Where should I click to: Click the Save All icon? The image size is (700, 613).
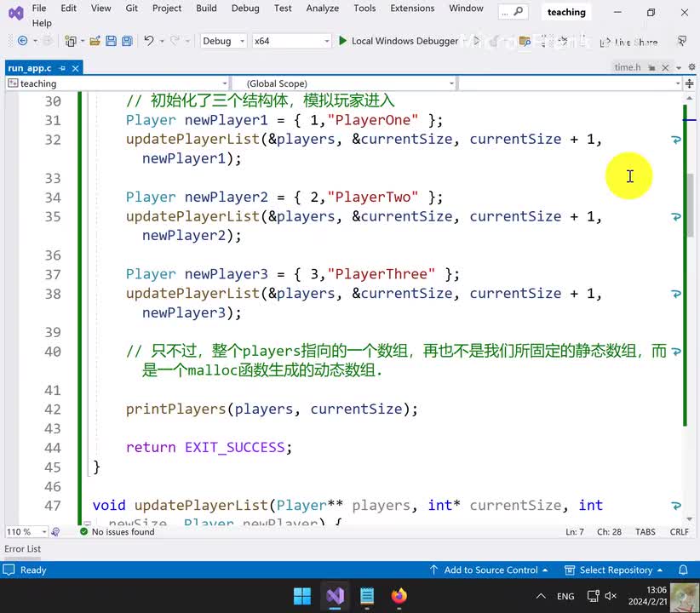pyautogui.click(x=127, y=41)
